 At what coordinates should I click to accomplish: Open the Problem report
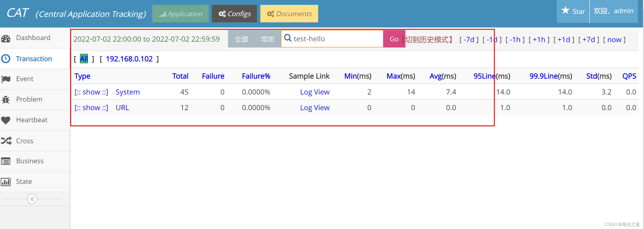[x=35, y=100]
